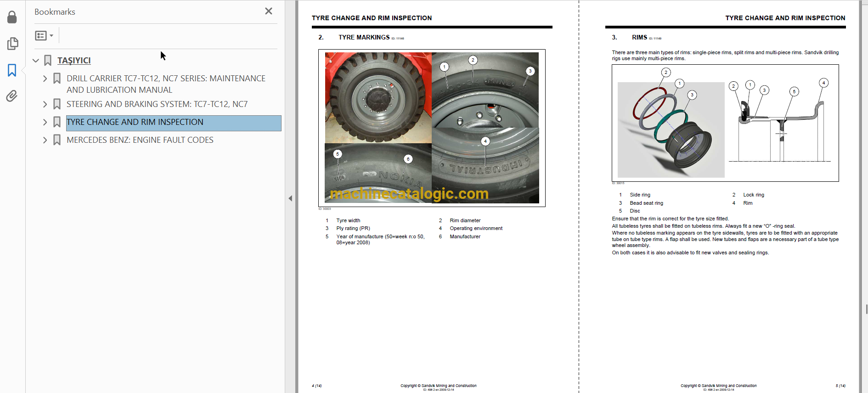The width and height of the screenshot is (868, 393).
Task: Toggle the Bookmarks panel icon
Action: 12,70
